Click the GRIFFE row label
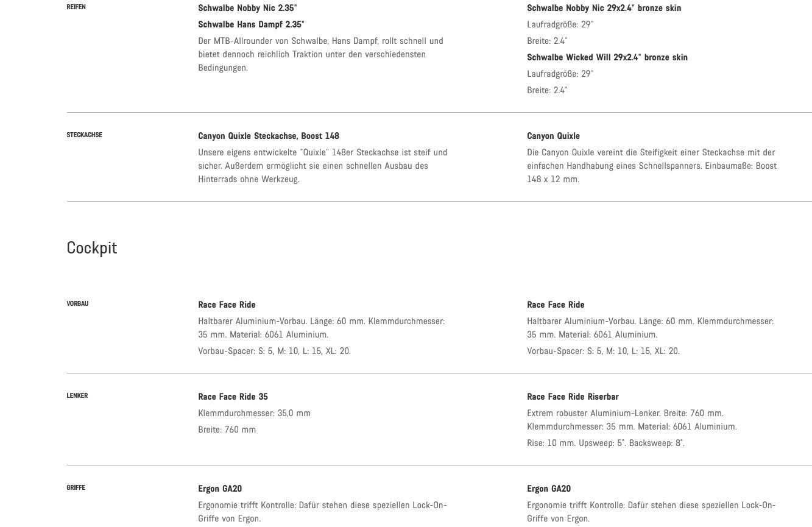812x527 pixels. tap(76, 488)
